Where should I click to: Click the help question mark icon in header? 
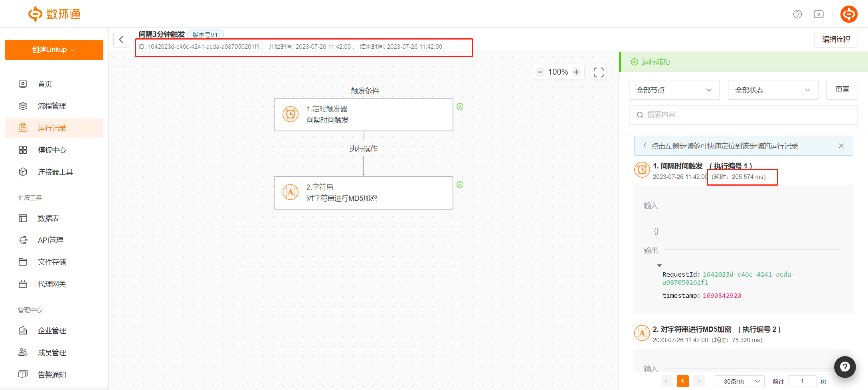point(797,14)
